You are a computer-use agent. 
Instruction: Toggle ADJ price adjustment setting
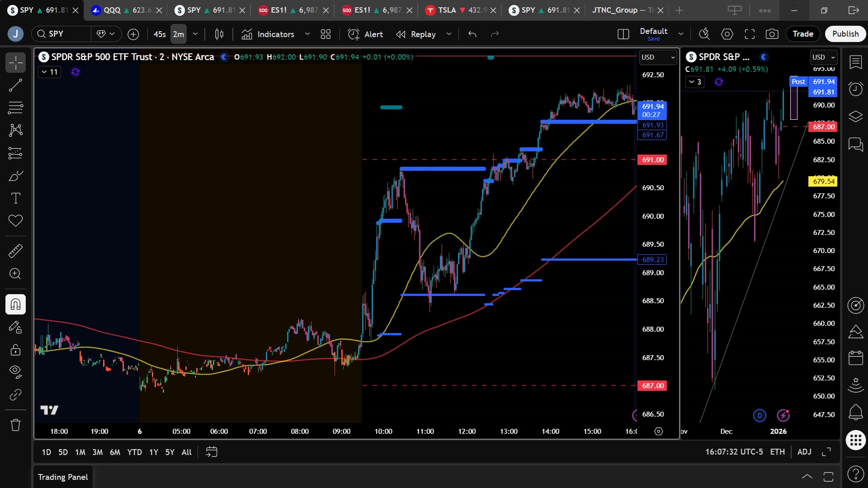804,452
